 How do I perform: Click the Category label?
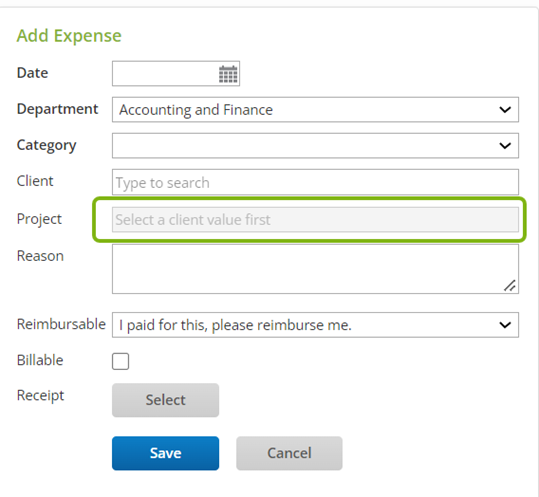[46, 145]
